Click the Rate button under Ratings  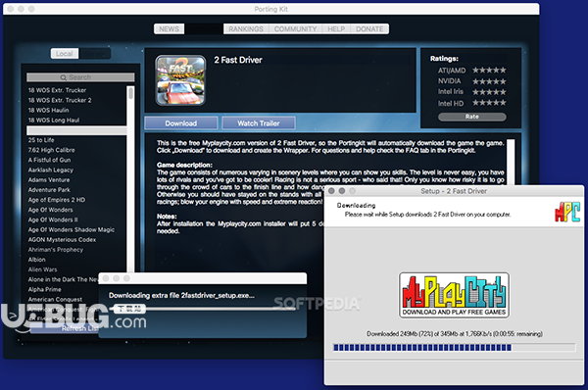tap(471, 117)
